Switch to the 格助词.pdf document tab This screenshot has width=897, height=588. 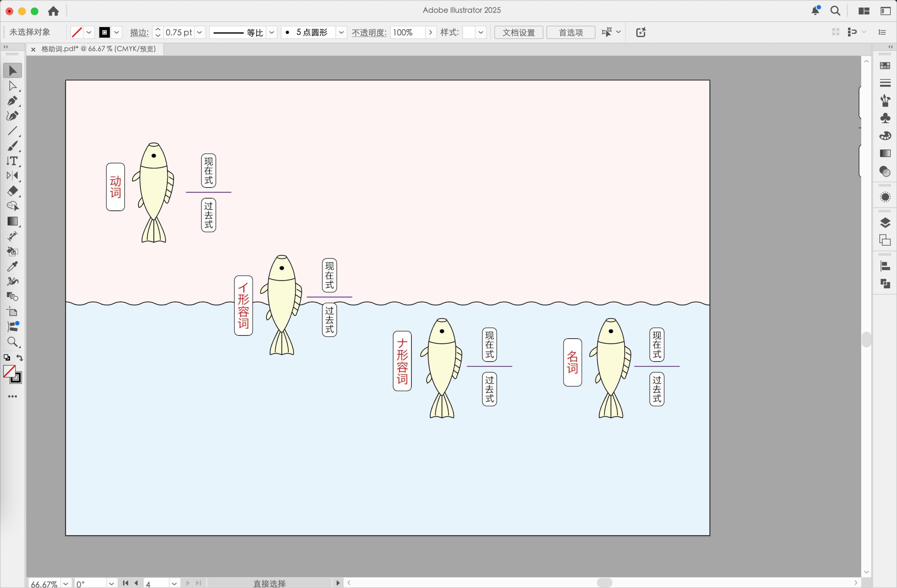[x=98, y=49]
